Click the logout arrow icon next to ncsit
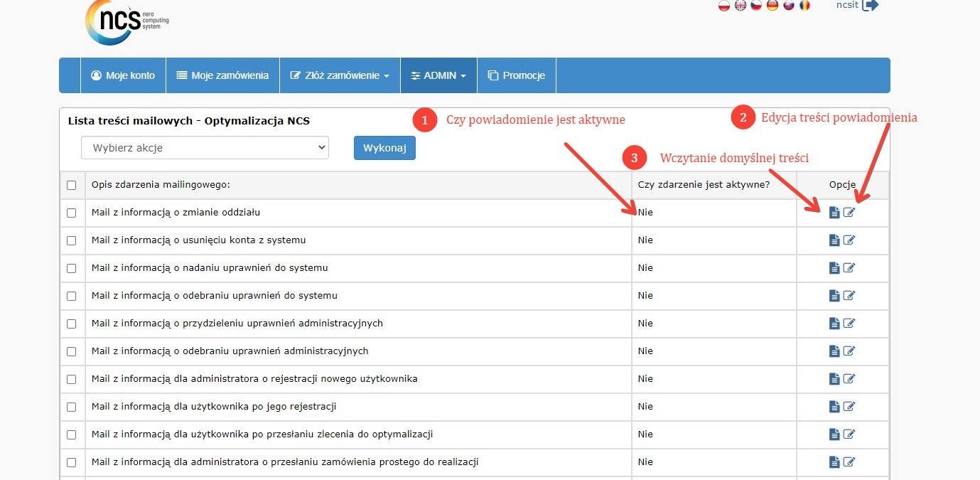The image size is (980, 480). pyautogui.click(x=870, y=6)
